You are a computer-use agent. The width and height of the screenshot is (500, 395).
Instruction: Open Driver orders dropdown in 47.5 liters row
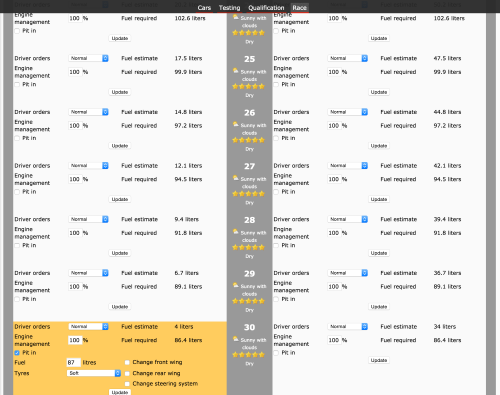[x=348, y=58]
